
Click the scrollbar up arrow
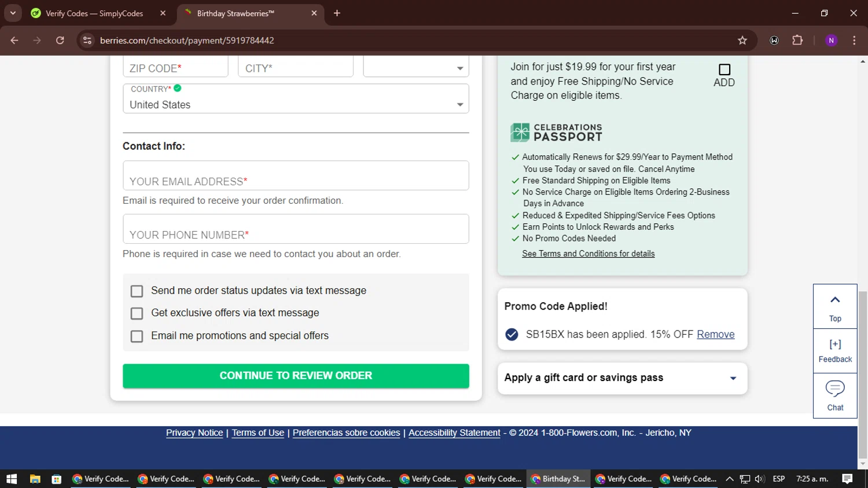pyautogui.click(x=863, y=61)
